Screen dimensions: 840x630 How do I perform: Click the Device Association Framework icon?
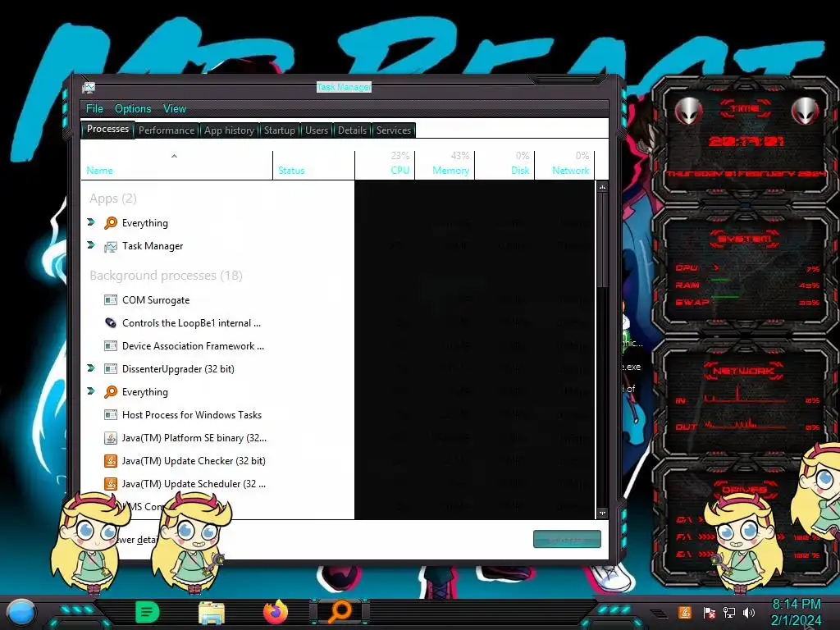pos(111,346)
